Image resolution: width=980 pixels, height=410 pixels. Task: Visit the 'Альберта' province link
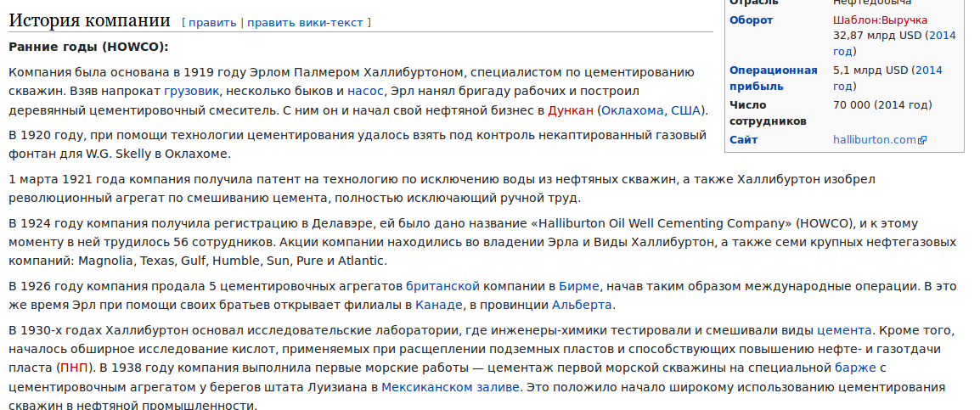[582, 305]
